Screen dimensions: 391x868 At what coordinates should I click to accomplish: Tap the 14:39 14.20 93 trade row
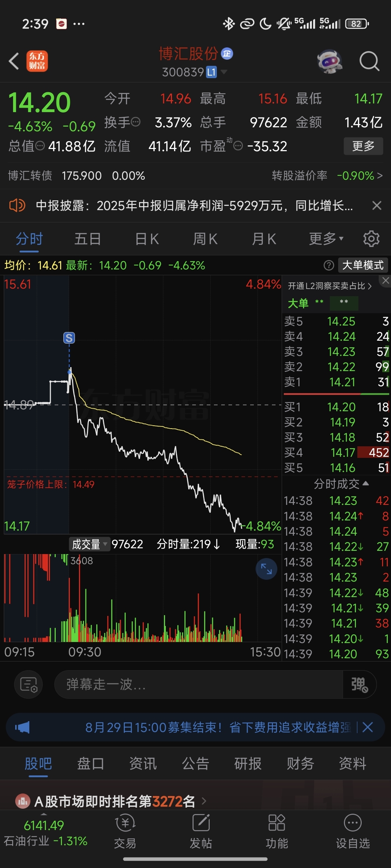click(x=336, y=654)
